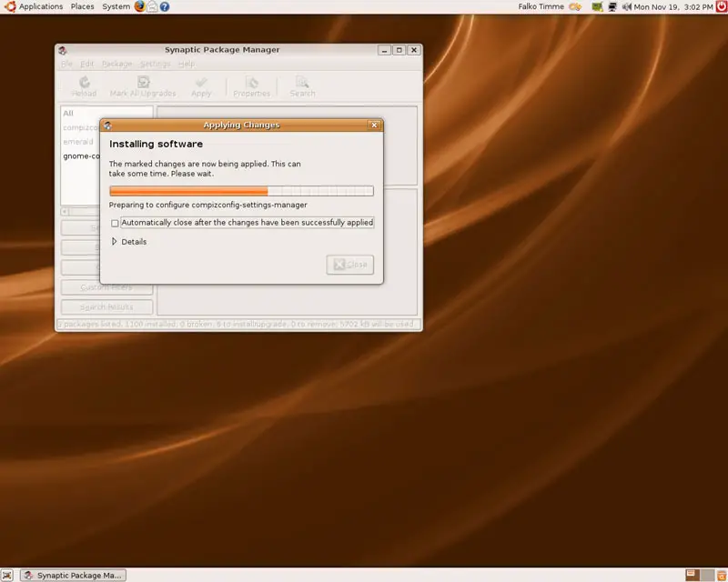This screenshot has width=728, height=582.
Task: Click the Search Results button in Synaptic
Action: [x=106, y=306]
